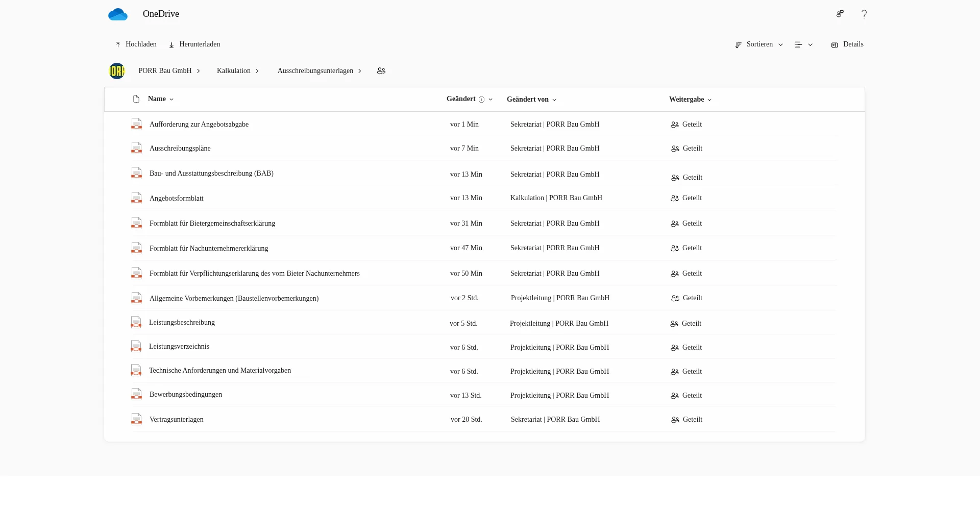
Task: Click PDF icon of Vertragsunterlagen
Action: point(136,419)
